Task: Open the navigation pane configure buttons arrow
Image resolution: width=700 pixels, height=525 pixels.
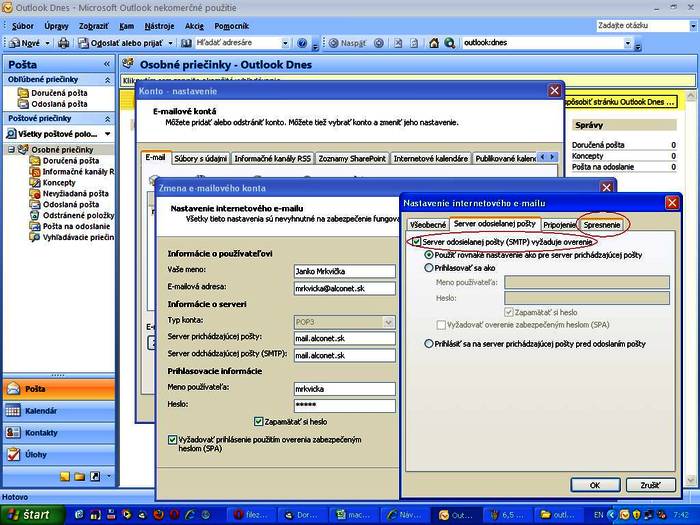Action: tap(108, 476)
